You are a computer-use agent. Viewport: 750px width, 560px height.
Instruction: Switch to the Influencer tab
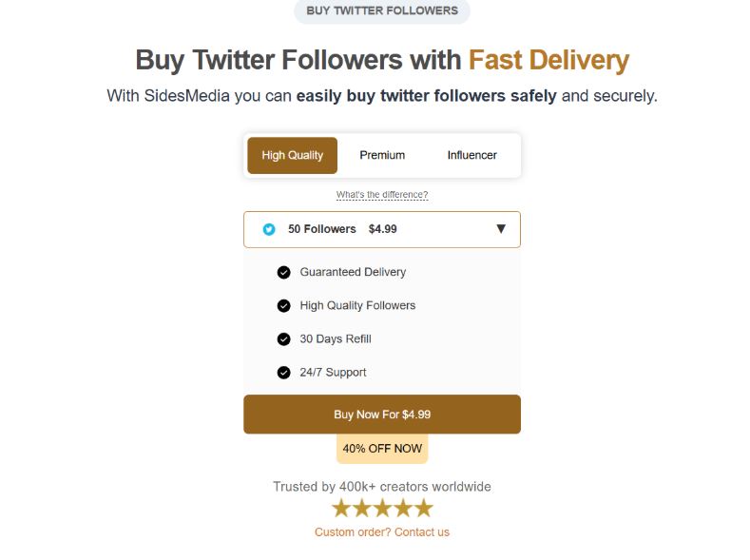click(x=471, y=155)
